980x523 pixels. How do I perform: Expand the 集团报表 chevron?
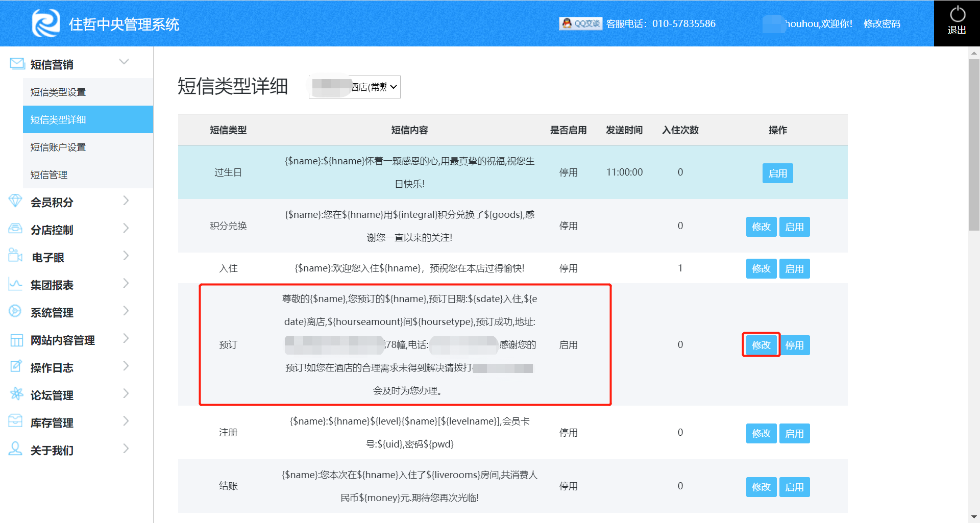pos(126,283)
